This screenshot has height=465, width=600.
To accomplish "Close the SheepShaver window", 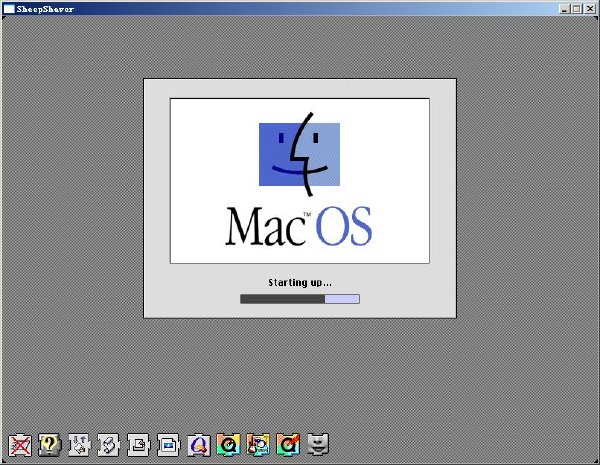I will pos(590,9).
